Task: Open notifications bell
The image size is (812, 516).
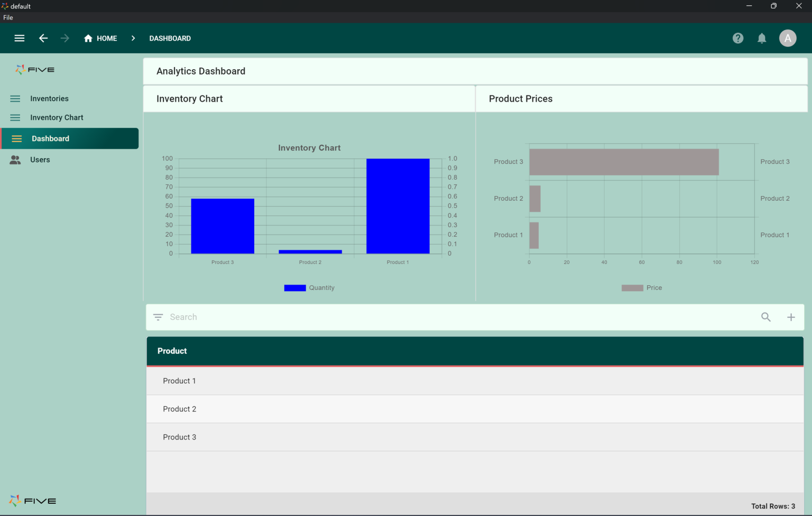Action: click(762, 38)
